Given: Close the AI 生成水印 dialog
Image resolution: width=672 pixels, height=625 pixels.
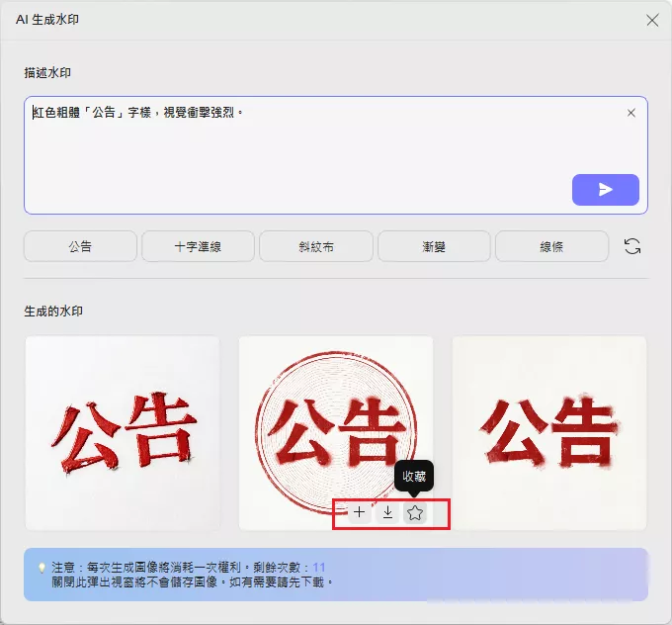Looking at the screenshot, I should 652,20.
